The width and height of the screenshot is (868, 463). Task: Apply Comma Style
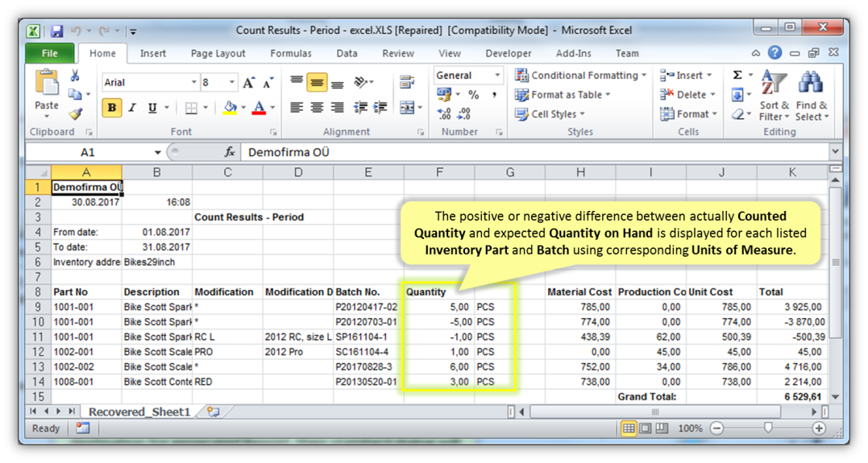(494, 94)
